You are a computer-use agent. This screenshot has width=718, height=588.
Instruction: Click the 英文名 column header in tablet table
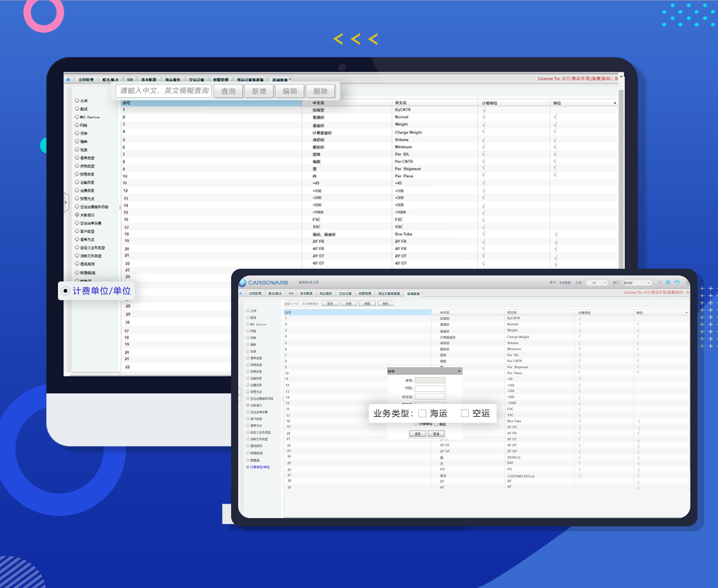click(x=539, y=313)
